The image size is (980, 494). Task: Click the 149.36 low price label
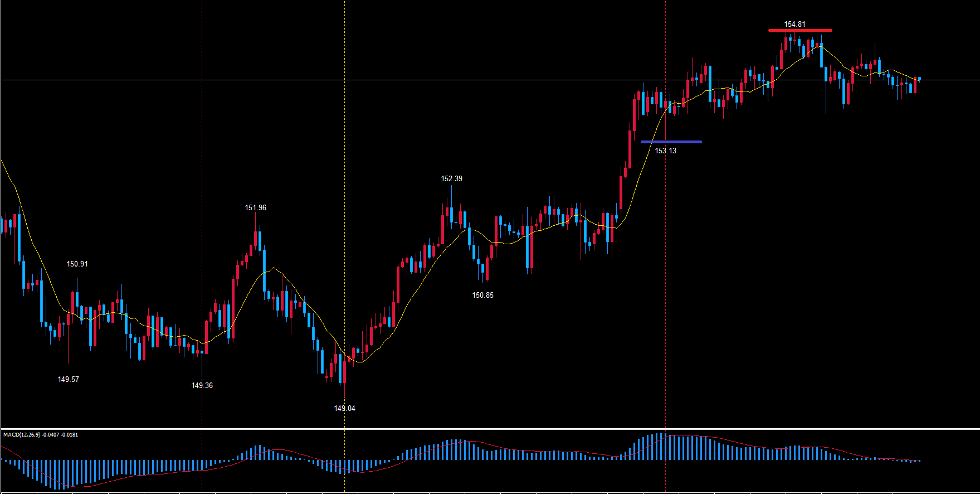(x=202, y=385)
